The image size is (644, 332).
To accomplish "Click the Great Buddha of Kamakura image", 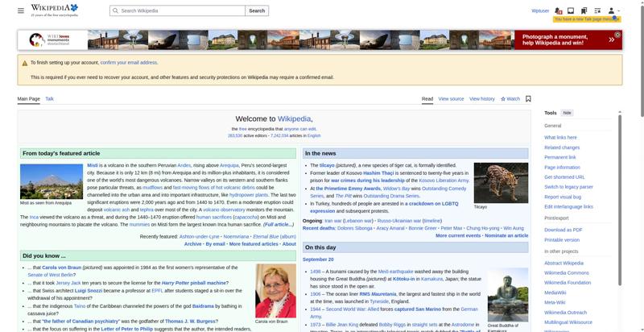I will coord(508,295).
